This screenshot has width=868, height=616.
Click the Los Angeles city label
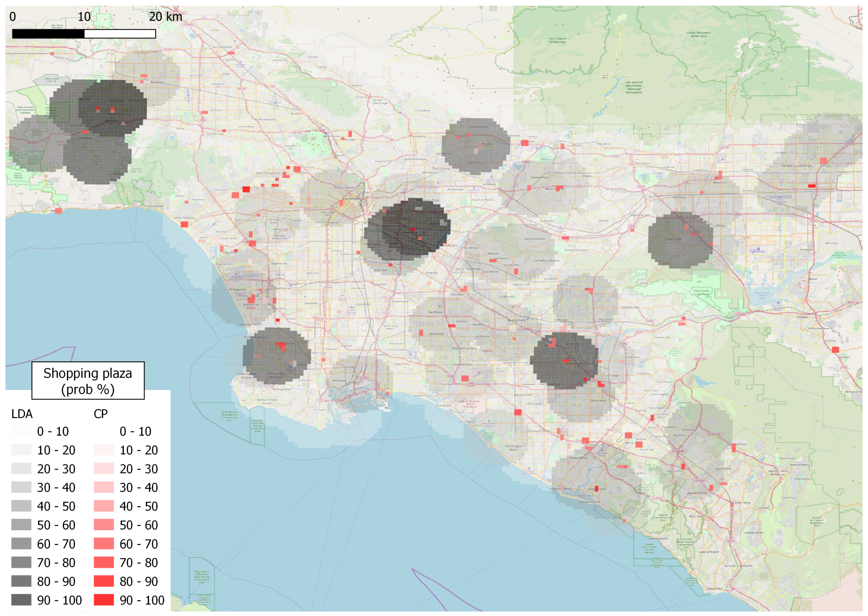353,199
